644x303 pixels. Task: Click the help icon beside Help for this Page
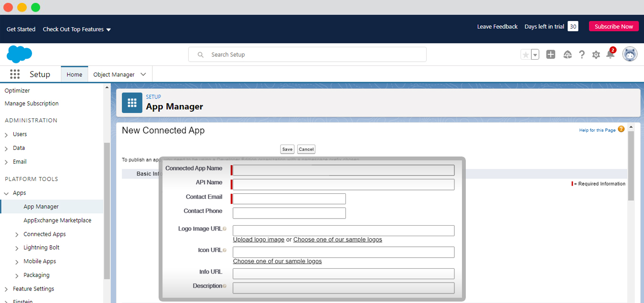coord(621,129)
